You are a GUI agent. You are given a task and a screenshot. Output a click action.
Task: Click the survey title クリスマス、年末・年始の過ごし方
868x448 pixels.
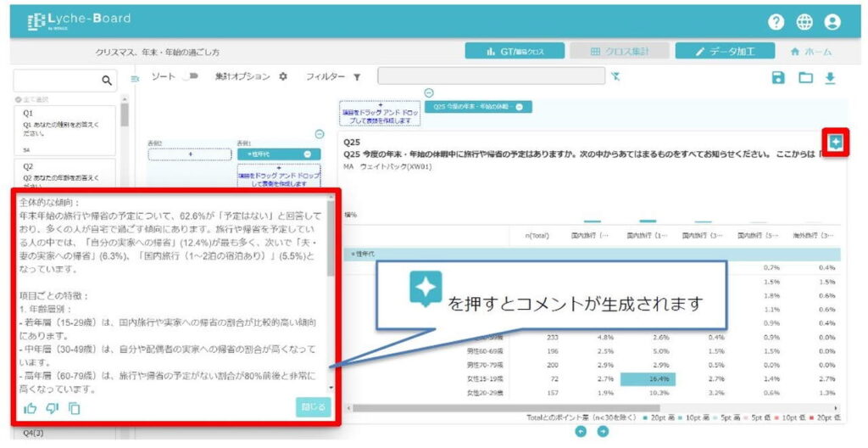point(157,52)
